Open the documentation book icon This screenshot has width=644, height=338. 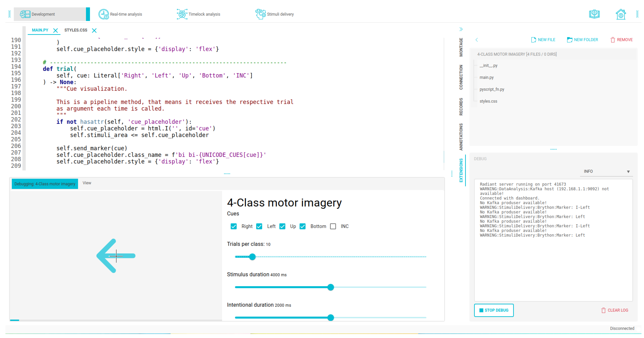[594, 14]
